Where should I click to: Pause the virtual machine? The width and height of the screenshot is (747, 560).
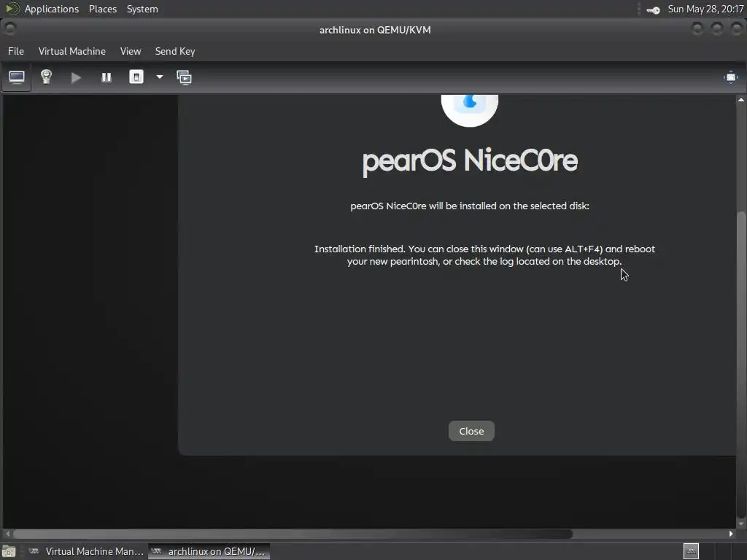107,77
